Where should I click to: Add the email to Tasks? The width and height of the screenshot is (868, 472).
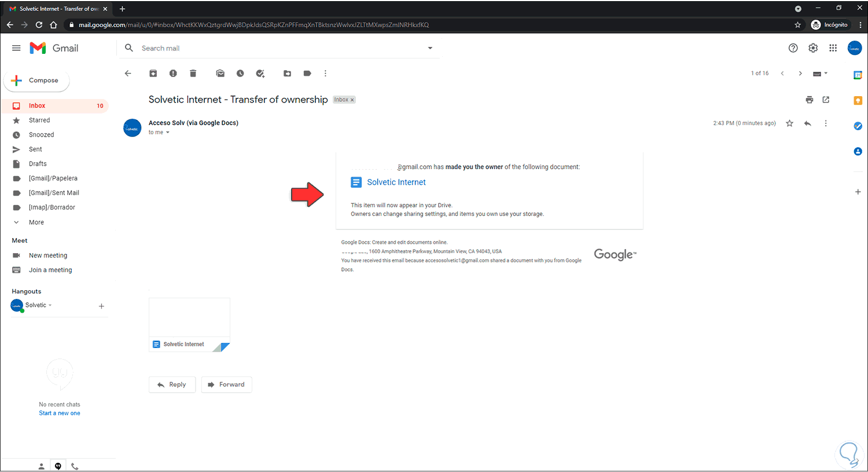coord(260,74)
